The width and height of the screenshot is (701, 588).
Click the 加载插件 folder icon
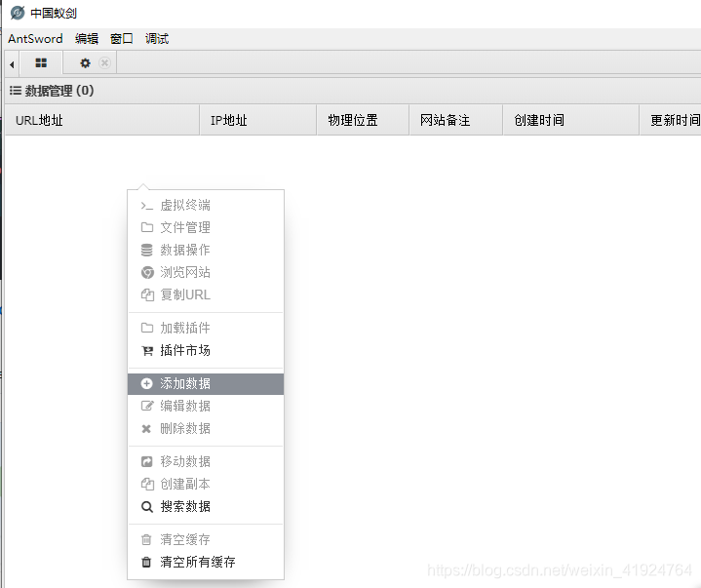click(147, 329)
